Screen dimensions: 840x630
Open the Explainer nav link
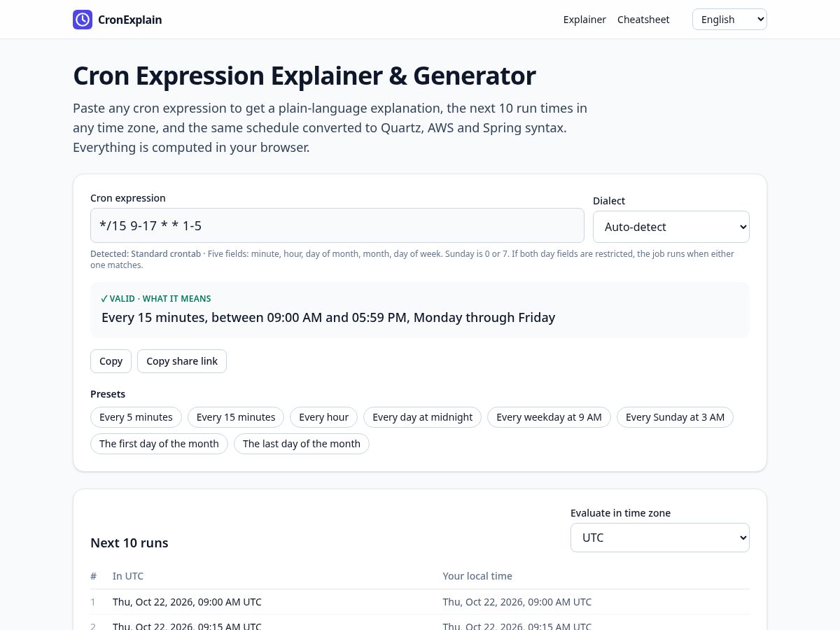pos(584,20)
